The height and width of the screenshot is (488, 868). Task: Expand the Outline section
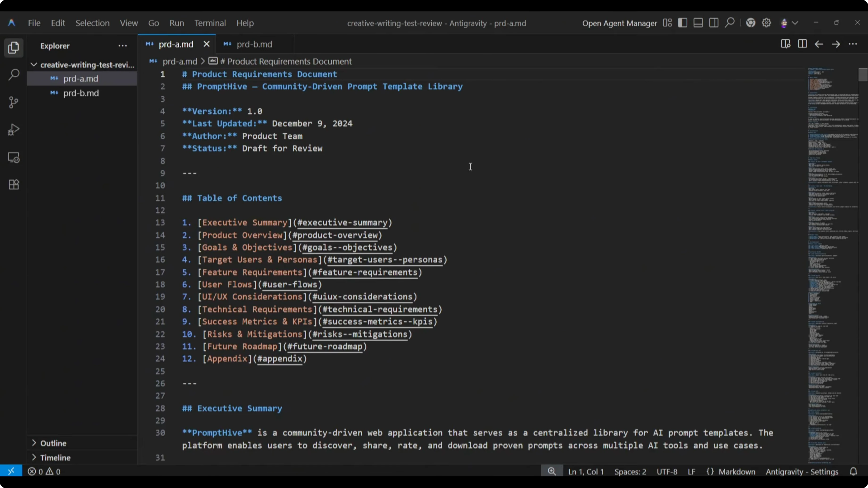click(x=53, y=443)
